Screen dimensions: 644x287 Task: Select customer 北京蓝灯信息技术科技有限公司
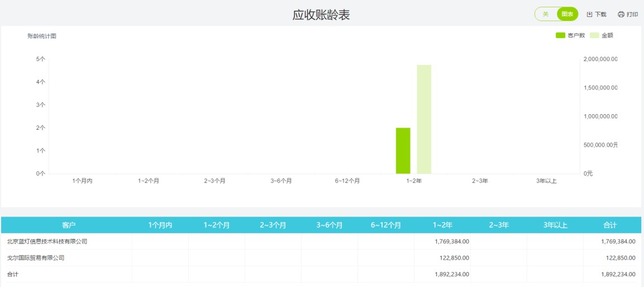point(47,241)
